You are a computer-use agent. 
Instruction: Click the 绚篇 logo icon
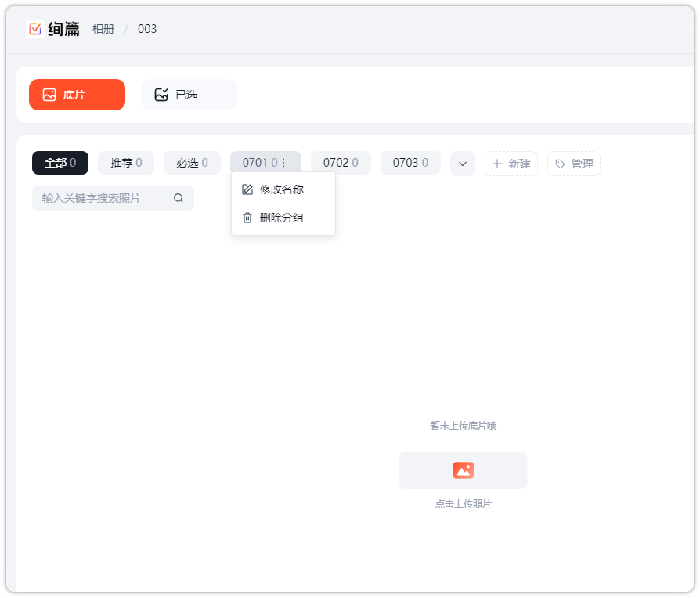pos(35,29)
